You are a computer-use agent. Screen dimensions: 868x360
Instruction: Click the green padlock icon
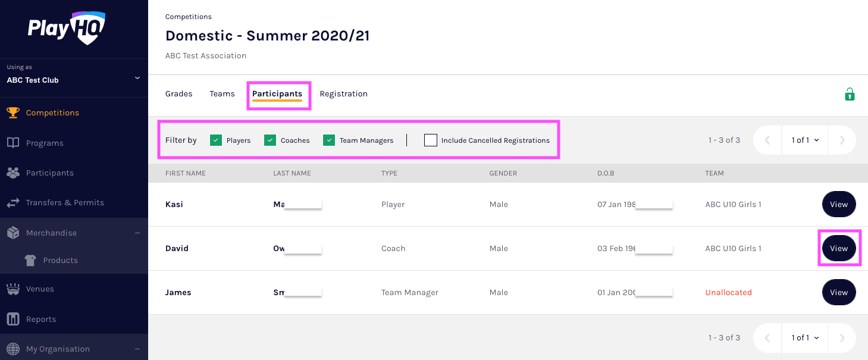(x=850, y=94)
